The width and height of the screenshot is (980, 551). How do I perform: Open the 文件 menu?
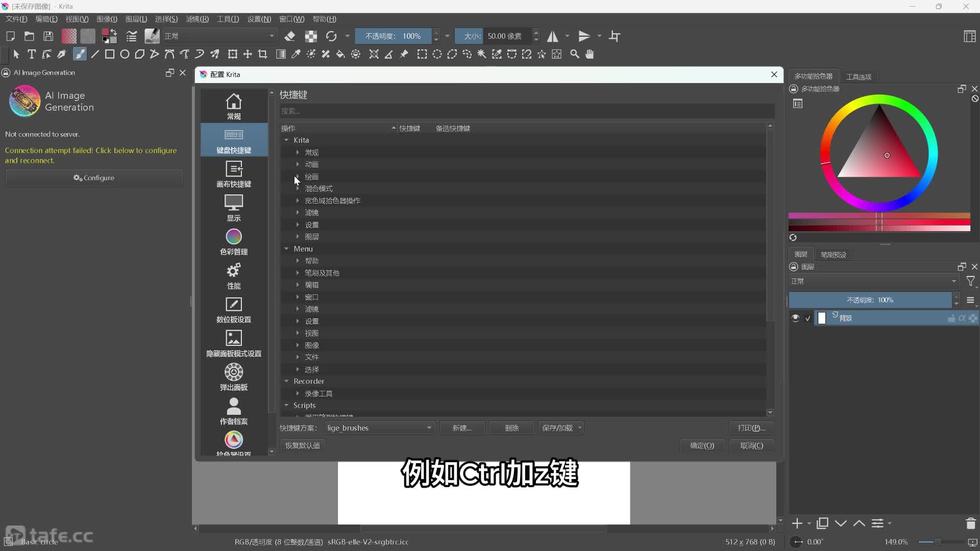click(16, 19)
